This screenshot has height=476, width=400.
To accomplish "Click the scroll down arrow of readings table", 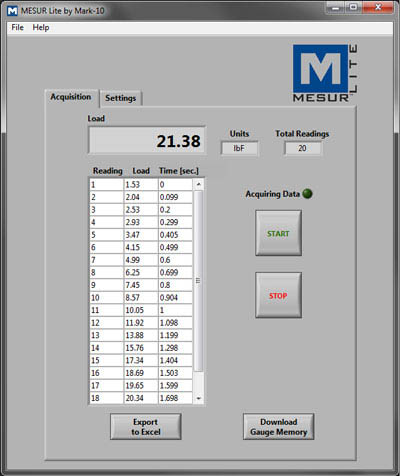I will pyautogui.click(x=198, y=398).
